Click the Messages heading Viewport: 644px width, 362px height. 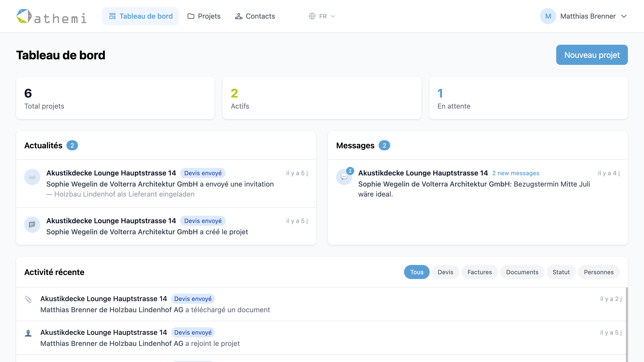pyautogui.click(x=355, y=146)
